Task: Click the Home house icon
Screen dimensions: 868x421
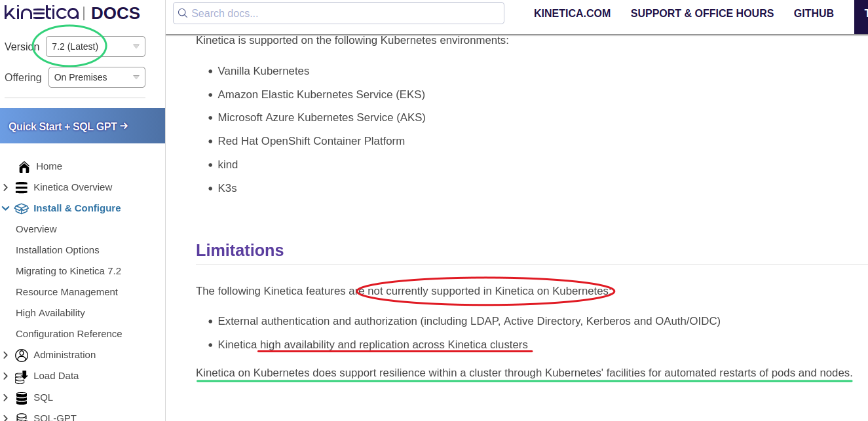Action: [24, 166]
